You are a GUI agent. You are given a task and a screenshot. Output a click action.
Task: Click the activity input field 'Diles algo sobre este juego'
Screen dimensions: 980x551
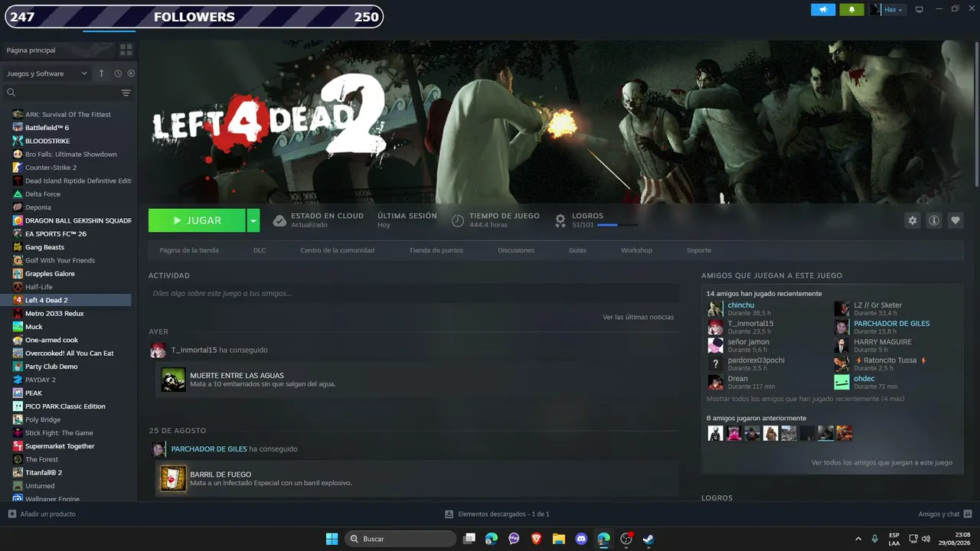[x=414, y=293]
